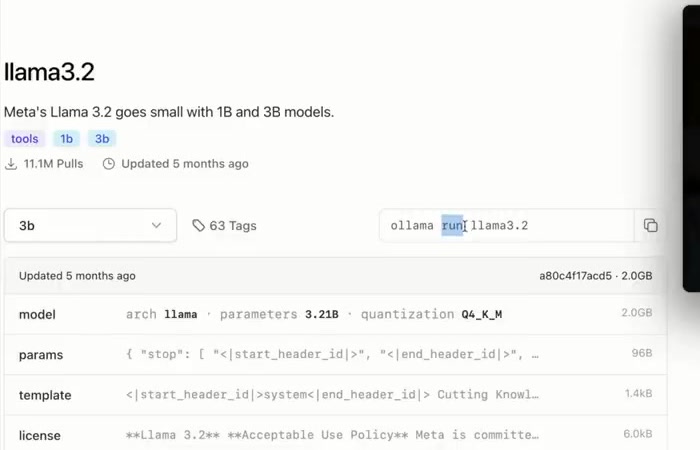
Task: Open the 63 Tags link
Action: [232, 226]
